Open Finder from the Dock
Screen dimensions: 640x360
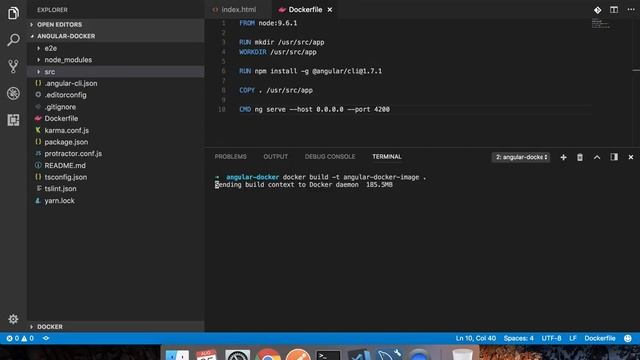177,354
